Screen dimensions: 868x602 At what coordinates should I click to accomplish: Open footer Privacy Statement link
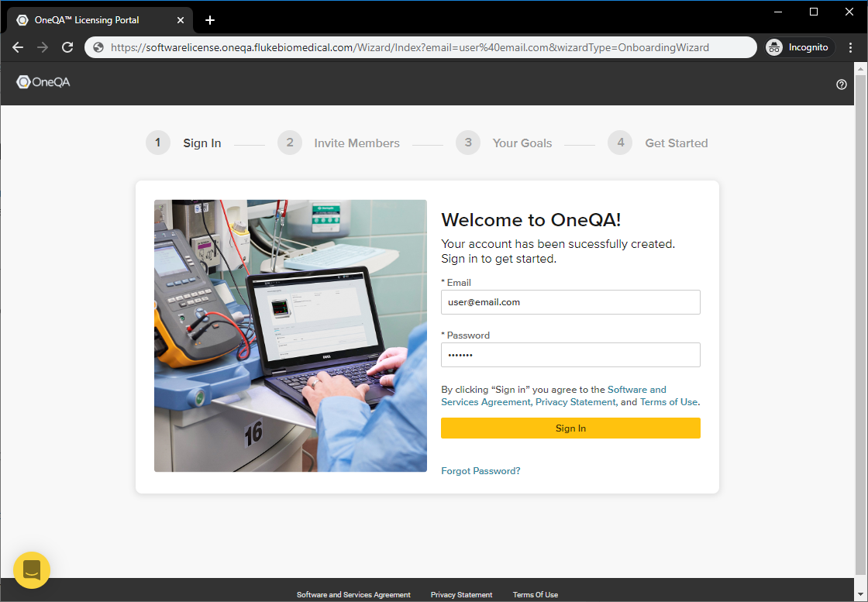tap(461, 595)
